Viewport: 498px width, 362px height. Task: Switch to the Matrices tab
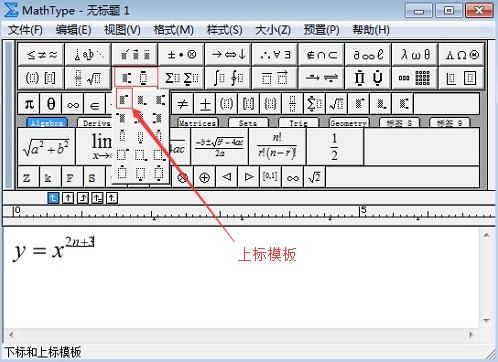(x=198, y=123)
